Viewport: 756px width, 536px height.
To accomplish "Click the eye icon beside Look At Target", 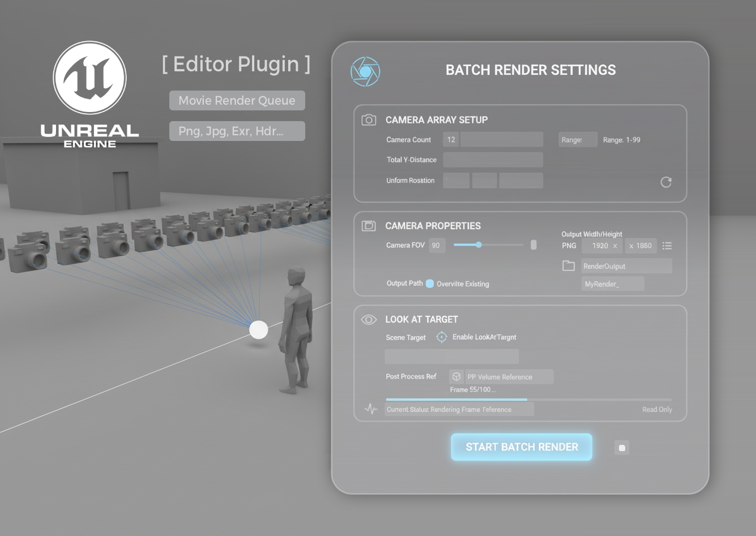I will click(369, 319).
